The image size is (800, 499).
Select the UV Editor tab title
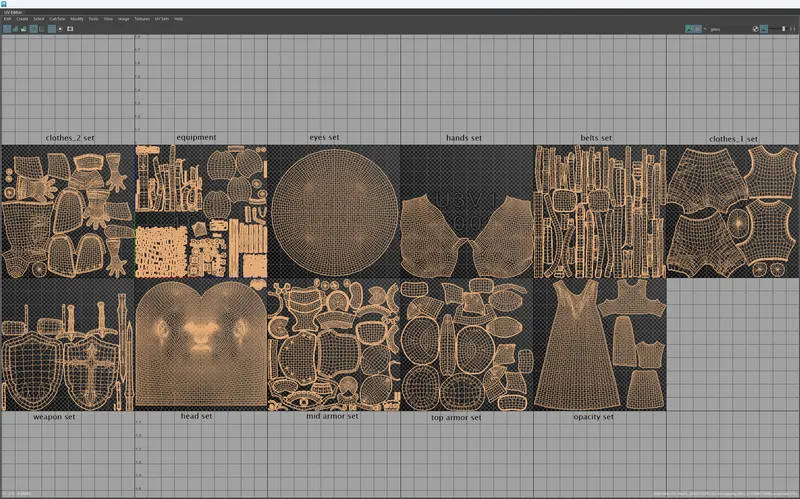coord(13,12)
